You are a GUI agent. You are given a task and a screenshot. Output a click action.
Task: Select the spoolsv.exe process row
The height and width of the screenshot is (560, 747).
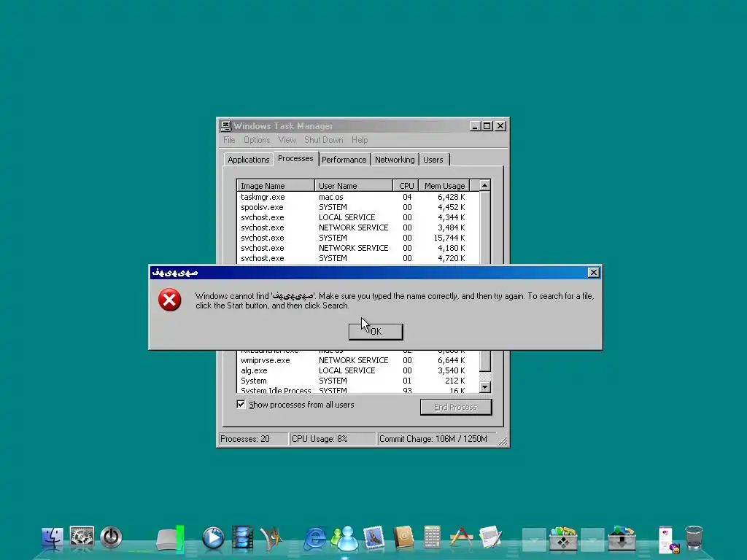(357, 207)
